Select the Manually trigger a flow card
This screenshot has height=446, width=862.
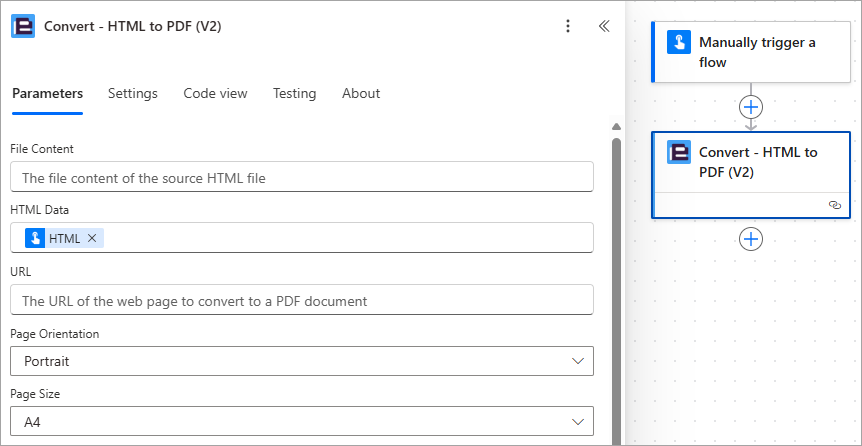point(751,52)
